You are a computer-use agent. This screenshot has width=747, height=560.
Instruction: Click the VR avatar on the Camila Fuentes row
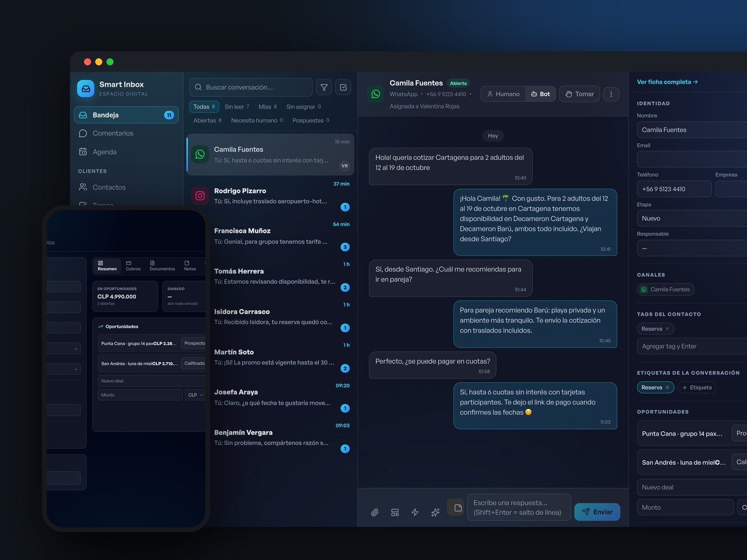coord(345,166)
